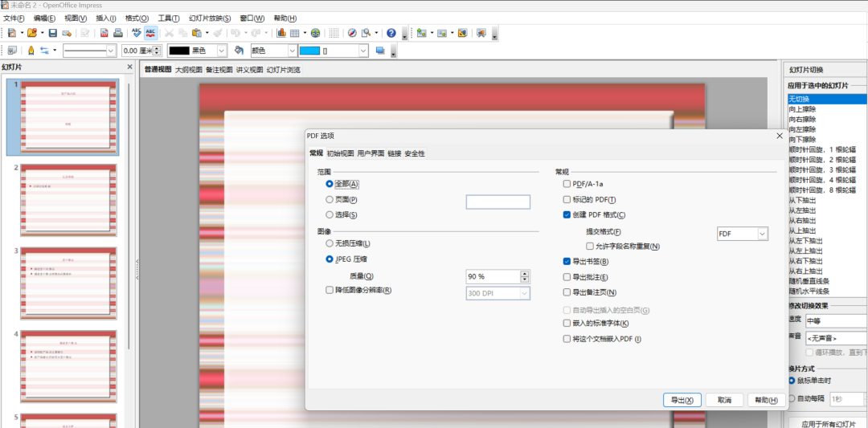Check 导出备注页(N) option
The height and width of the screenshot is (428, 868).
pyautogui.click(x=567, y=292)
